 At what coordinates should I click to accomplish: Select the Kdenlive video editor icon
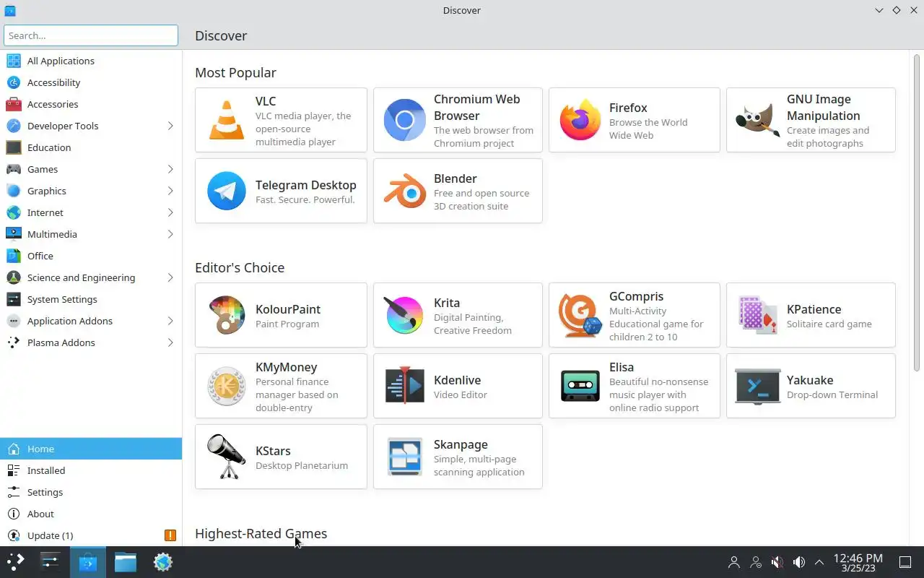[404, 386]
